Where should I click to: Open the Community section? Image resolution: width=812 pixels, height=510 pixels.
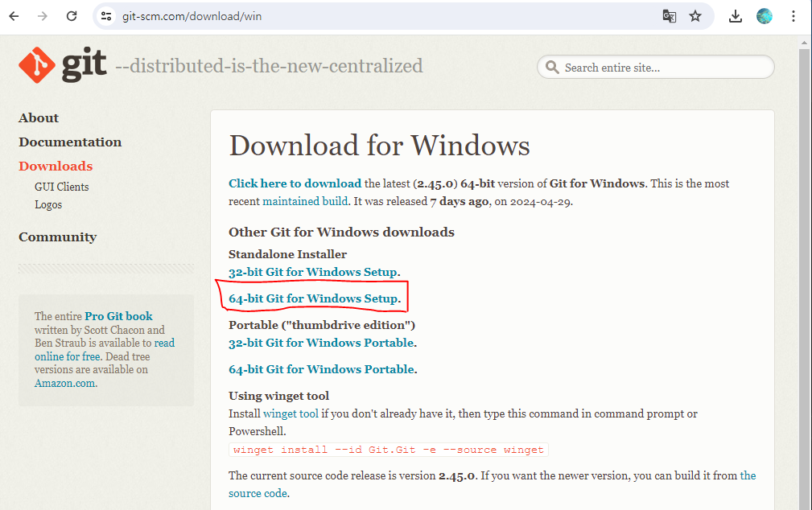[57, 237]
